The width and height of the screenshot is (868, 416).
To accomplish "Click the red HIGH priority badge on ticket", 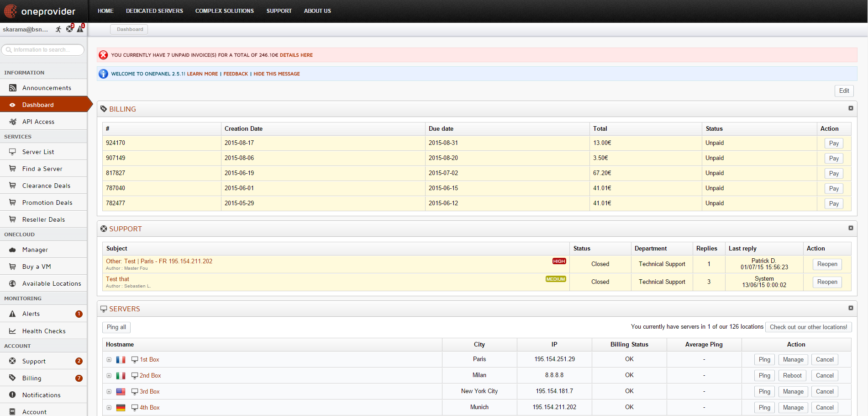I will point(559,261).
